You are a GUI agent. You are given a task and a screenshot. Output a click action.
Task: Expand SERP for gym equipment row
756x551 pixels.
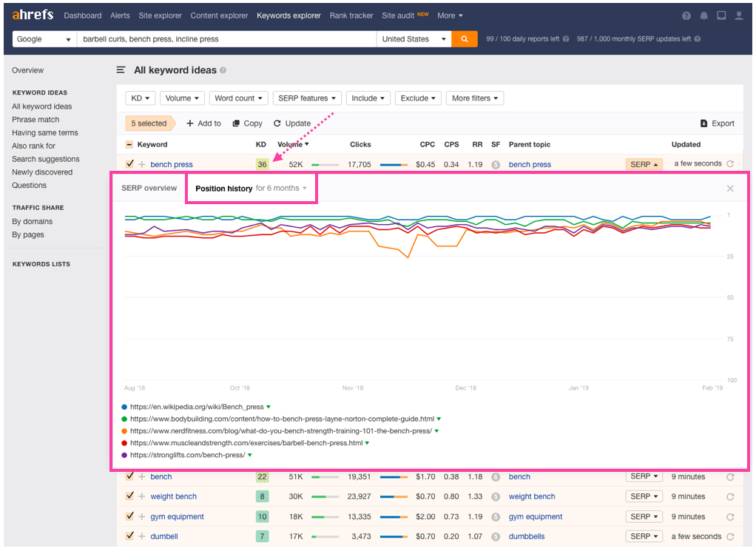click(644, 517)
